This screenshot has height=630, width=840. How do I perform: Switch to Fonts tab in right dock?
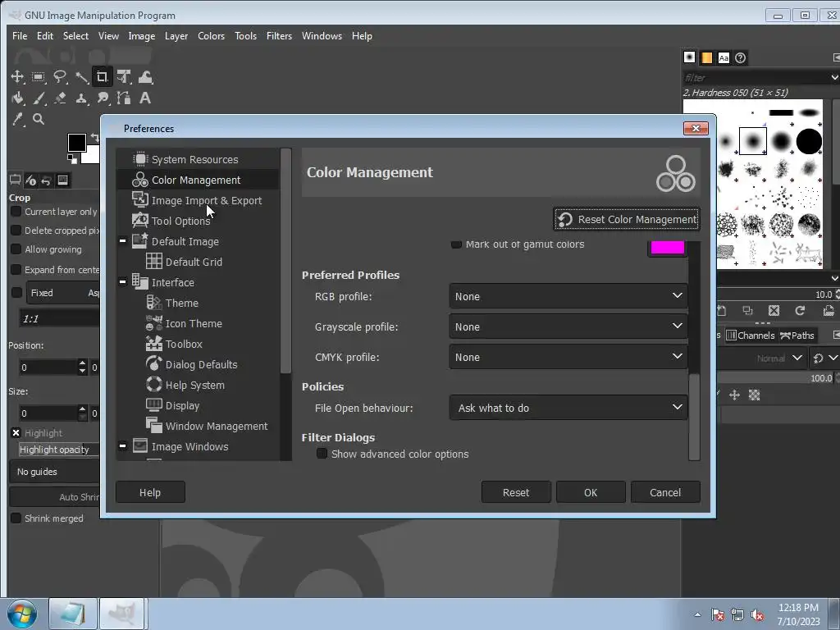pyautogui.click(x=724, y=57)
